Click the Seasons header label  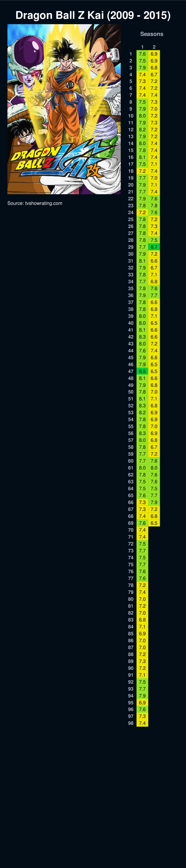(x=151, y=34)
